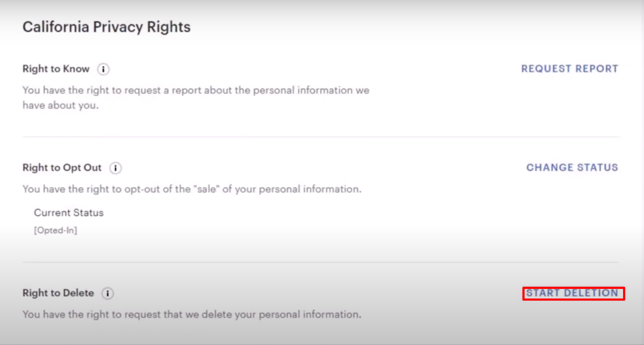Click the divider below the Right to Know section
Screen dimensions: 644x345
tap(321, 136)
